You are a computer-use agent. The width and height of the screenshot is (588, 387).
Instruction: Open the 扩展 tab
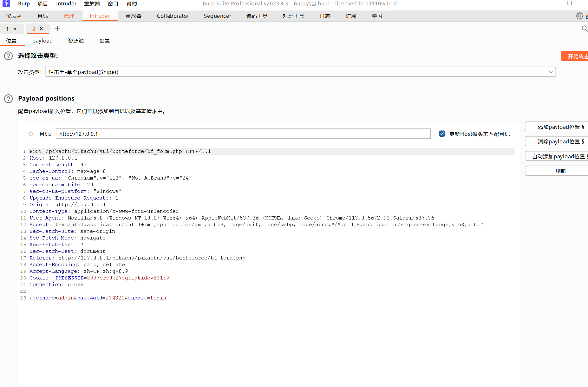click(x=351, y=16)
